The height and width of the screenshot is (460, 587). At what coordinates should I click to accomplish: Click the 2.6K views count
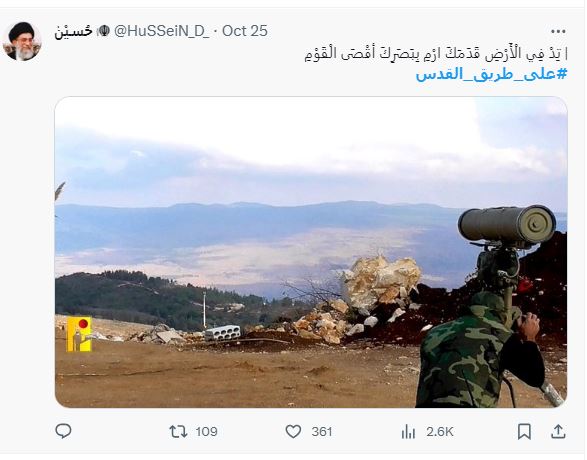440,432
